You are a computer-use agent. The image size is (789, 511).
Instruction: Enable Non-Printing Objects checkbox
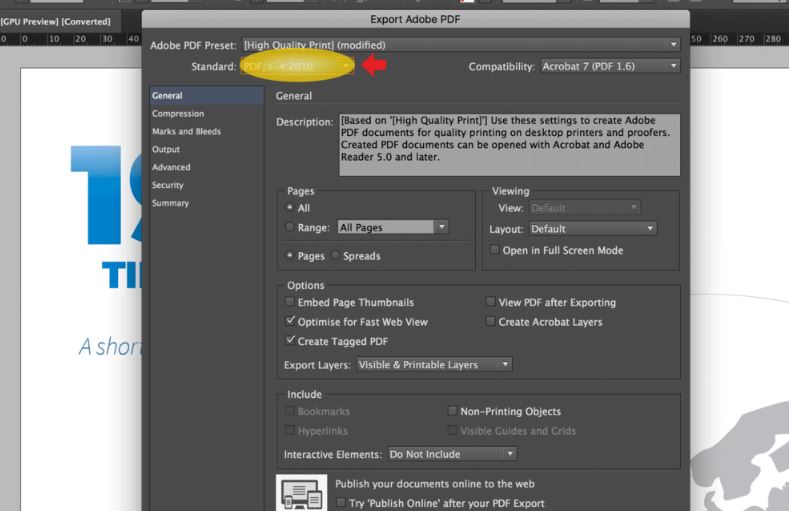click(452, 411)
